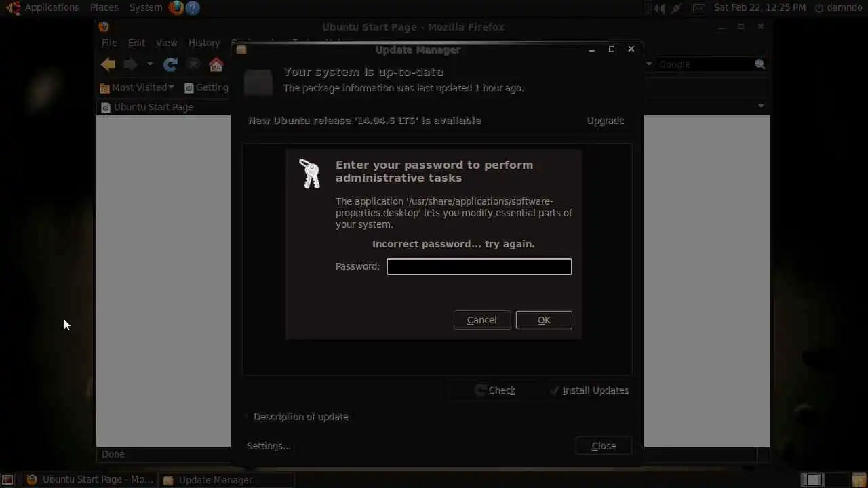Open the View menu in Firefox

pos(166,43)
